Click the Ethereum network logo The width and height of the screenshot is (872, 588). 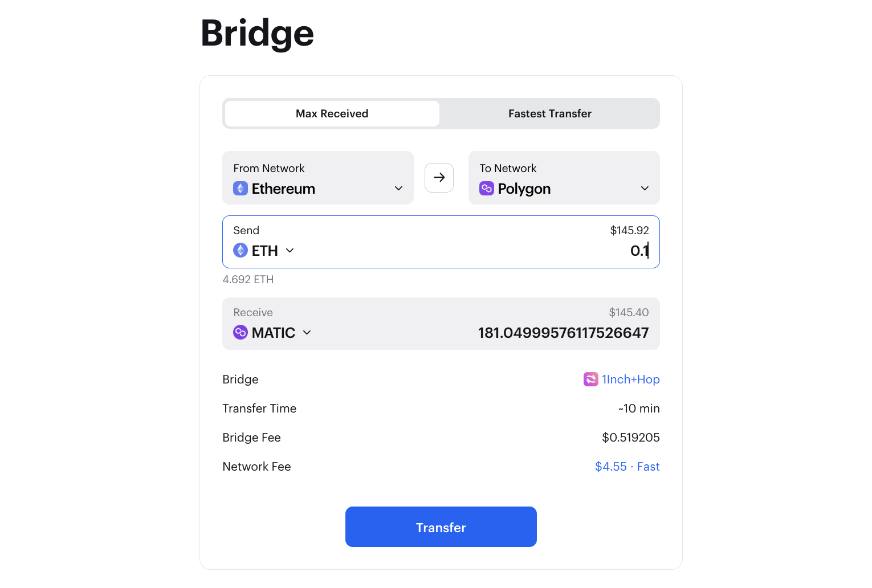pos(240,188)
